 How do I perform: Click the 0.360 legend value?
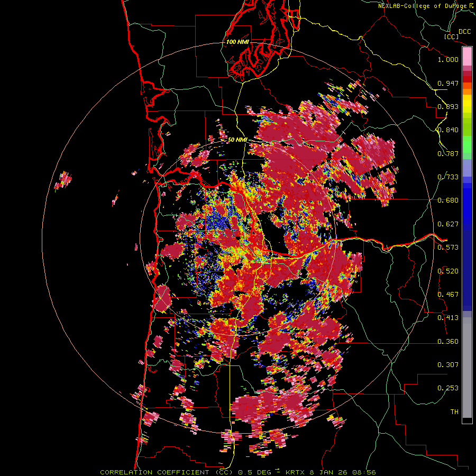[x=448, y=342]
